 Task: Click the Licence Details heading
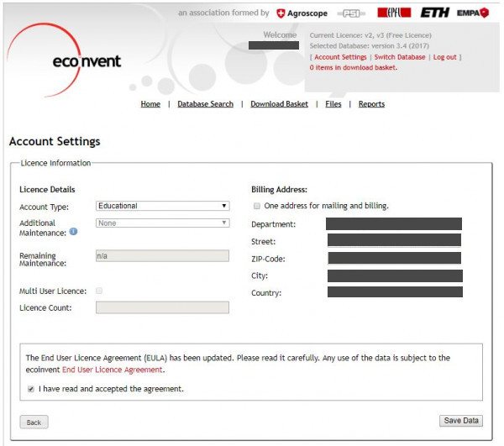tap(47, 190)
